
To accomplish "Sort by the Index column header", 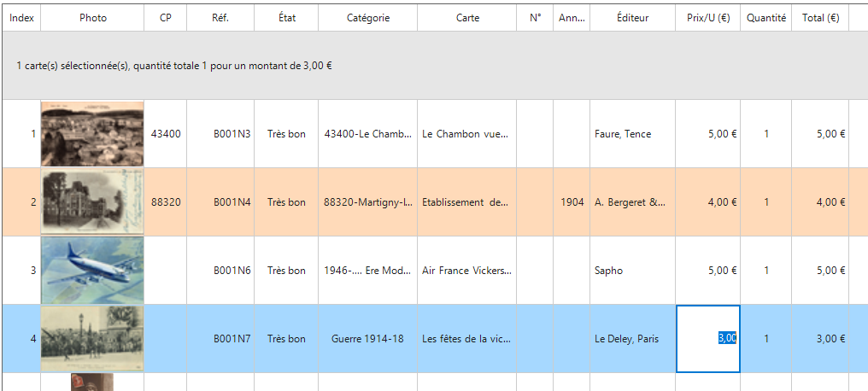I will 21,18.
